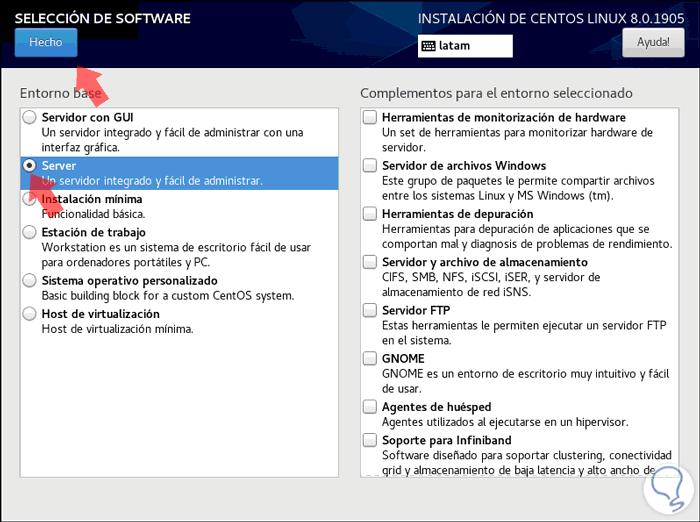Click 'CIFS, SMB, NFS, iSCSI, iSER' description text
This screenshot has height=522, width=700.
491,284
